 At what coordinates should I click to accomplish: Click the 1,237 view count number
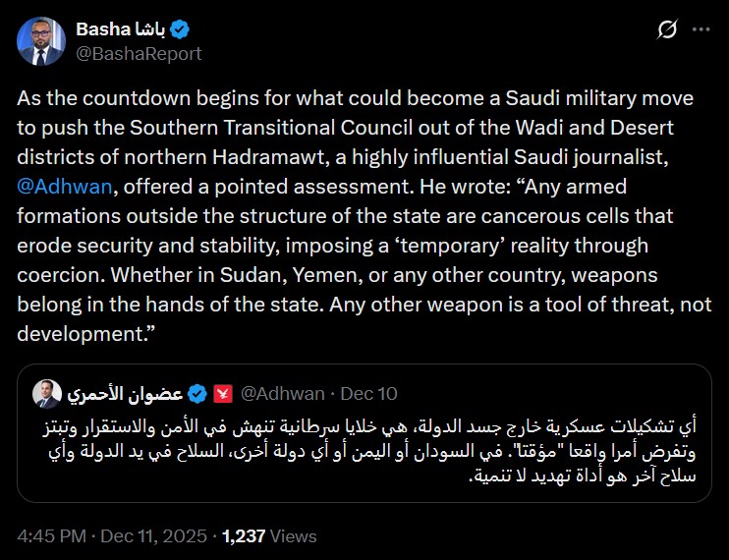click(x=245, y=536)
